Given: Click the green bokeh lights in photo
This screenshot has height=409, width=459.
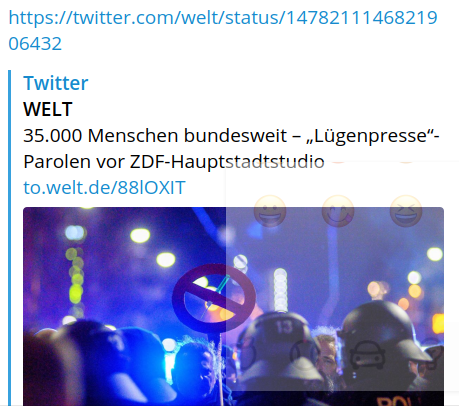Looking at the screenshot, I should click(76, 275).
